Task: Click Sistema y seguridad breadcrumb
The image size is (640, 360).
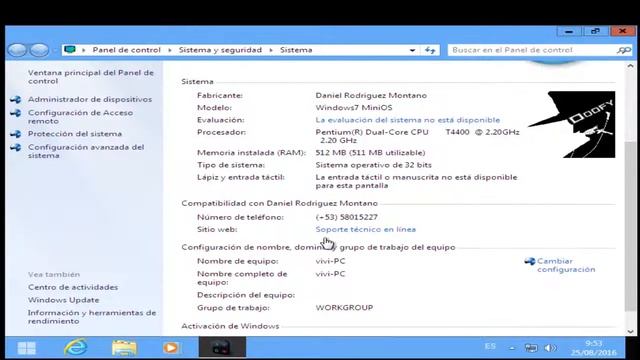Action: (220, 50)
